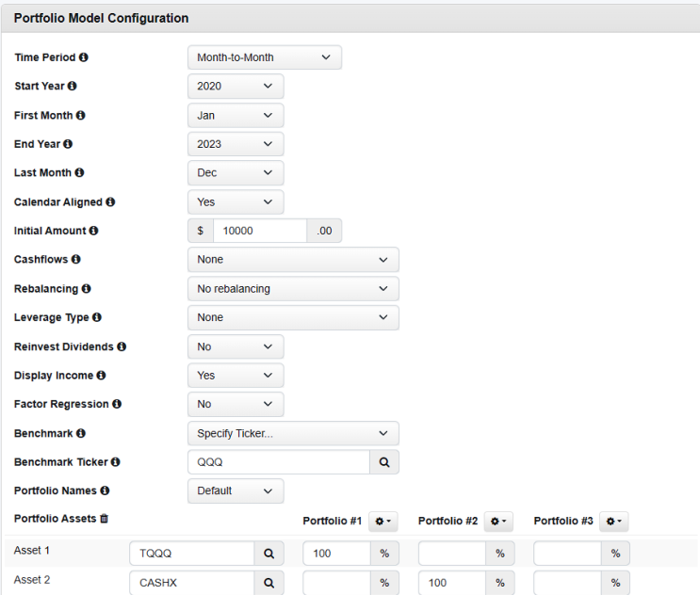Click the Asset 1 ticker field TQQQ
Image resolution: width=700 pixels, height=595 pixels.
pyautogui.click(x=192, y=554)
